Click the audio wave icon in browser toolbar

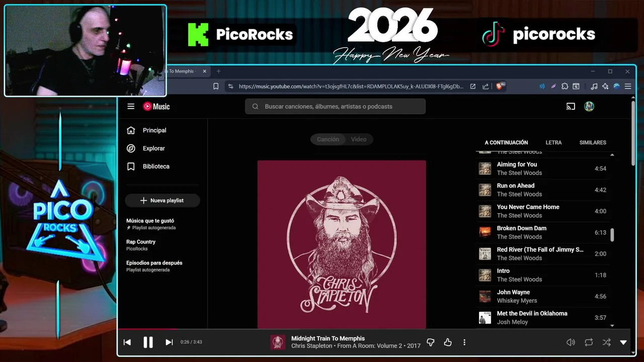(542, 86)
